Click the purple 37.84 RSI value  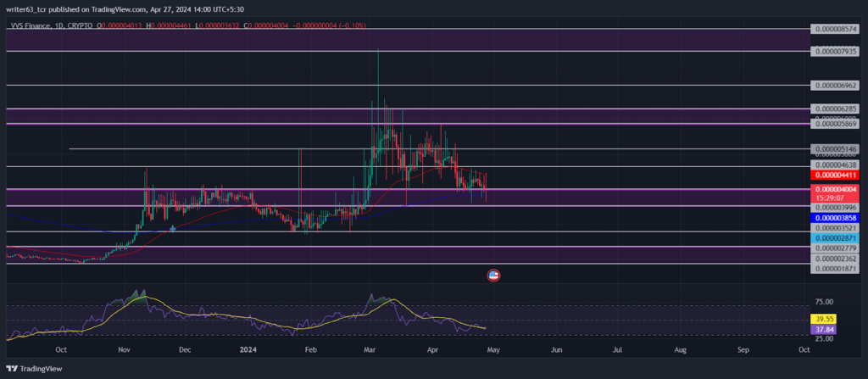pos(822,329)
